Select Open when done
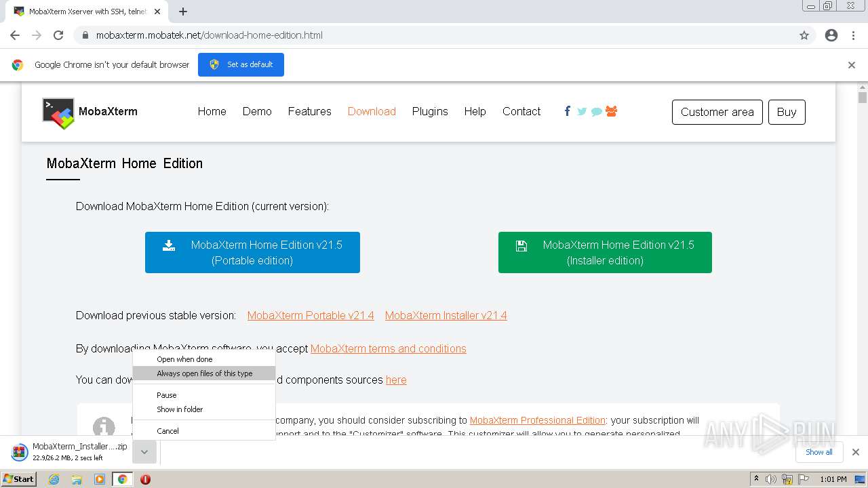 pos(204,359)
